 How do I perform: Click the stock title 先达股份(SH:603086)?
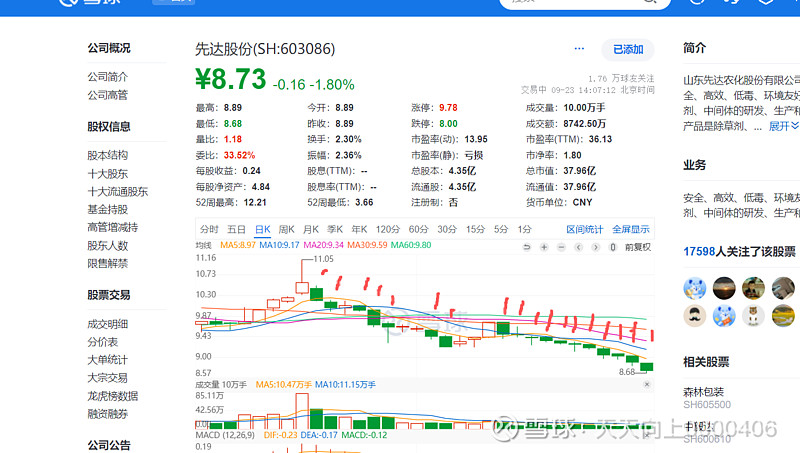pyautogui.click(x=265, y=49)
